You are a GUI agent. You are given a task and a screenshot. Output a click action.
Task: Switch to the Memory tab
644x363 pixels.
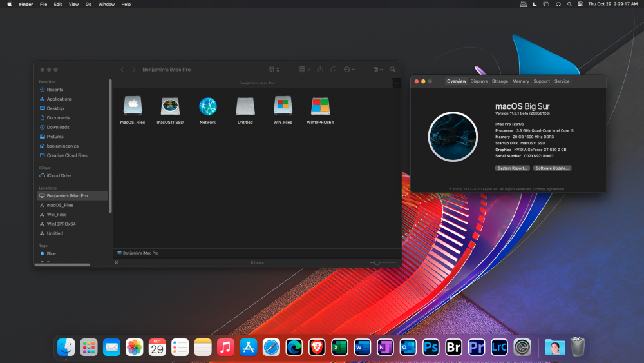point(521,81)
